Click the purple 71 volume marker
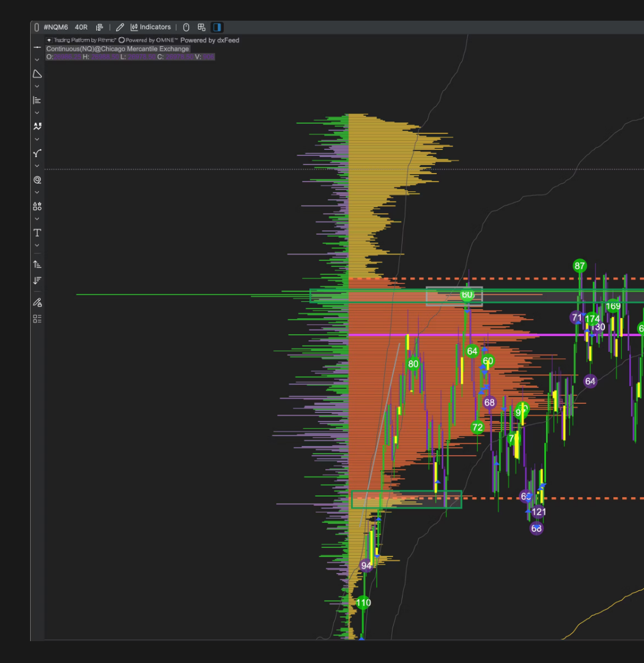The image size is (644, 663). [577, 318]
